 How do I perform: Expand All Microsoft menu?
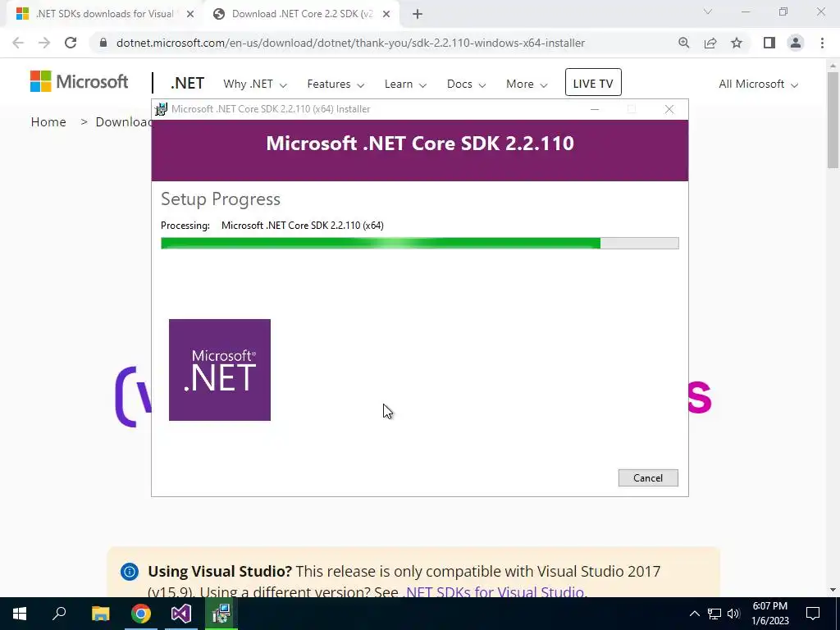758,84
